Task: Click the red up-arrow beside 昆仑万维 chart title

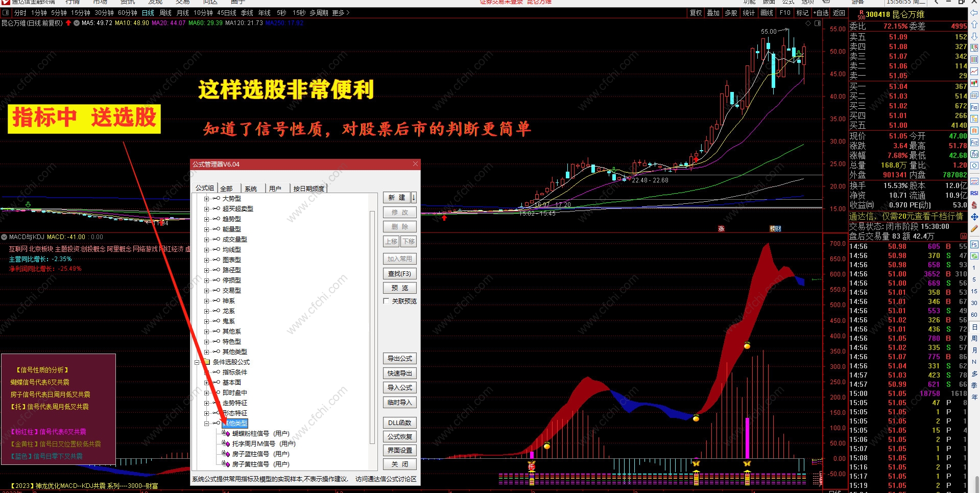Action: (68, 23)
